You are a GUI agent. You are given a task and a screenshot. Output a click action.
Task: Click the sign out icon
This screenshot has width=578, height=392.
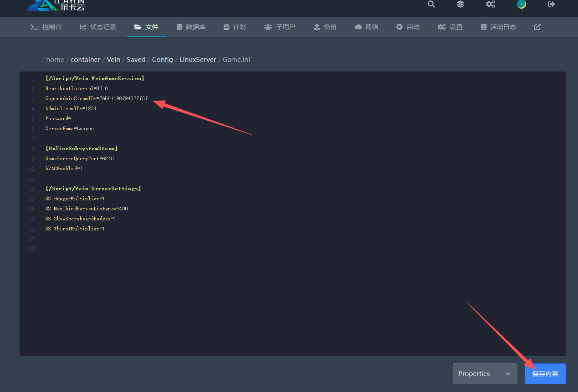pyautogui.click(x=552, y=5)
